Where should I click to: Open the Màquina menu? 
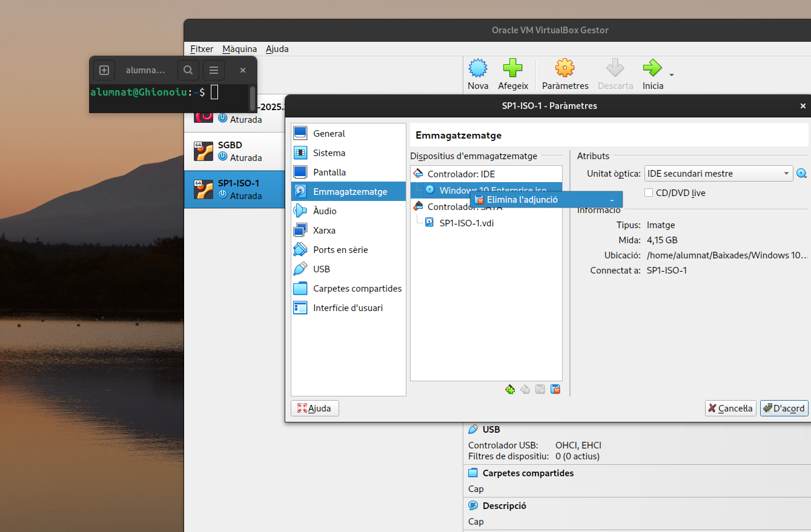point(239,49)
